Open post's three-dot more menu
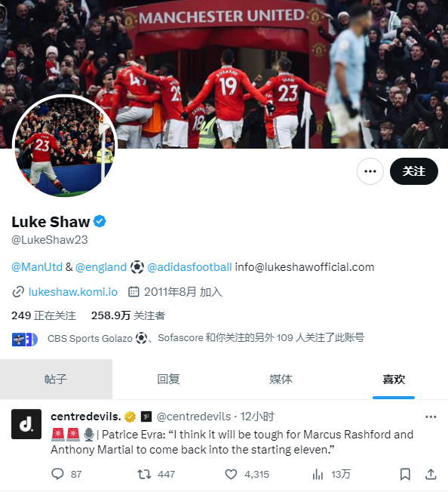448x492 pixels. point(431,417)
